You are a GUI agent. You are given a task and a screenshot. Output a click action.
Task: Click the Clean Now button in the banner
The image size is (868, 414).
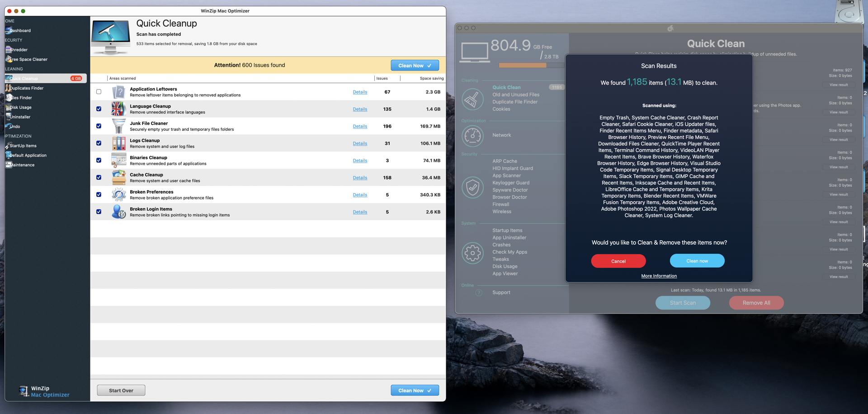point(415,65)
